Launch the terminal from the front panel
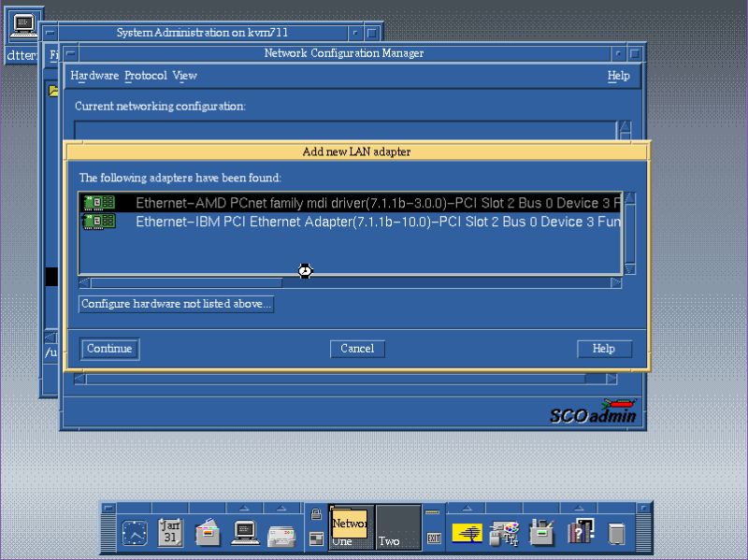Viewport: 748px width, 560px height. point(244,531)
